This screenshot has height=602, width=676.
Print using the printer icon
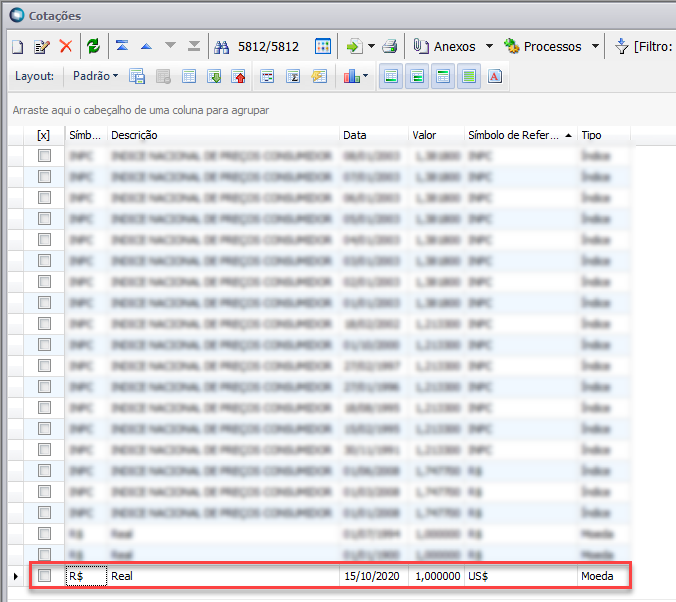coord(390,46)
